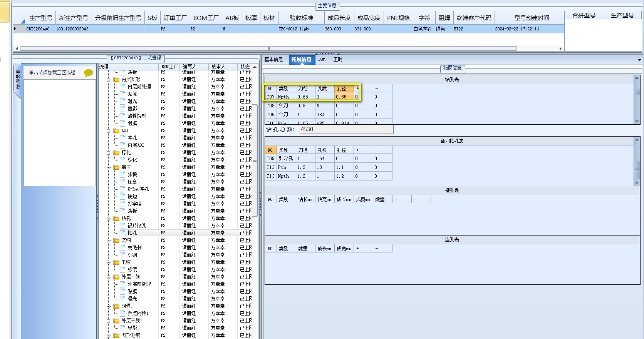Click the 层压 folder icon
Screen dimensions: 644x339
pyautogui.click(x=116, y=167)
